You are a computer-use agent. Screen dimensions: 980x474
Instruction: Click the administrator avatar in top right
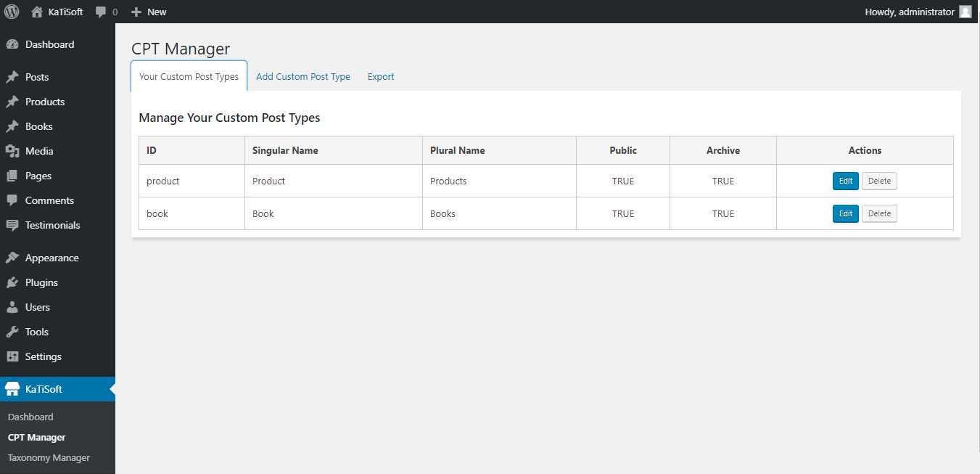coord(965,12)
